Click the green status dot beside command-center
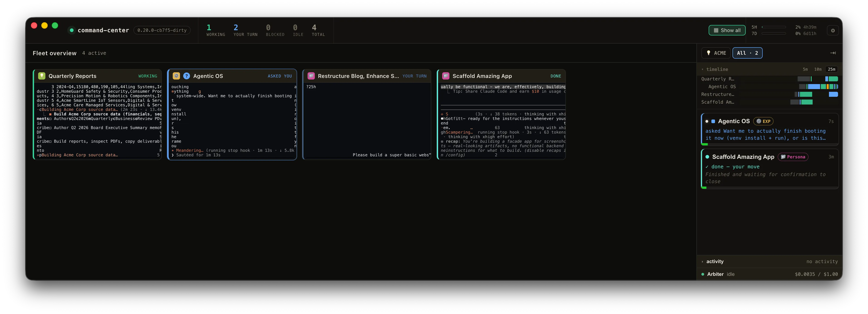 pos(72,30)
